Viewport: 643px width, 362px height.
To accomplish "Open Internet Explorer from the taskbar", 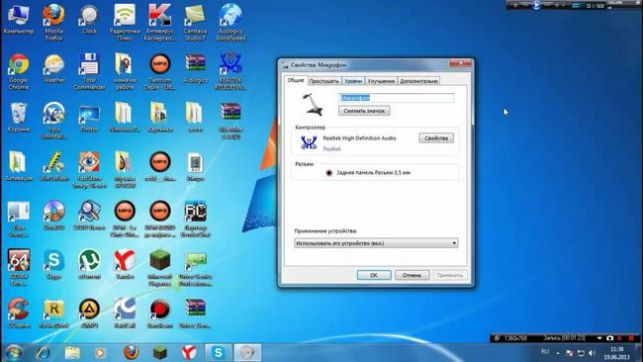I will [x=43, y=353].
